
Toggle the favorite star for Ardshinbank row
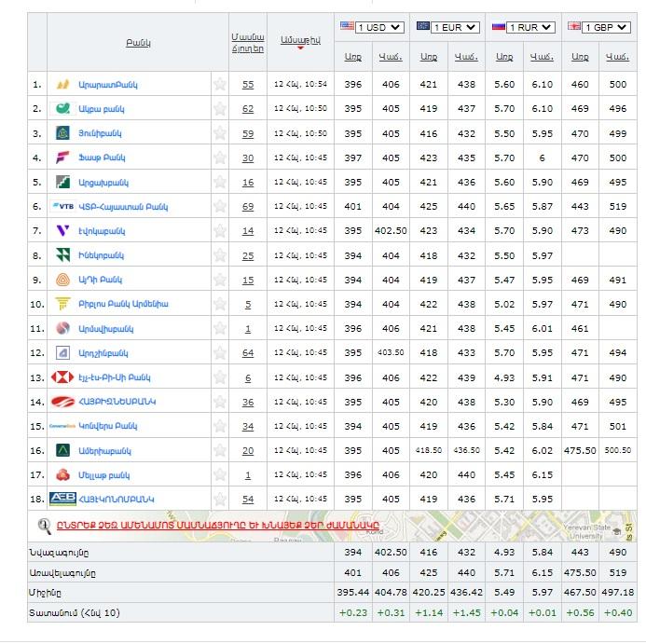point(220,353)
